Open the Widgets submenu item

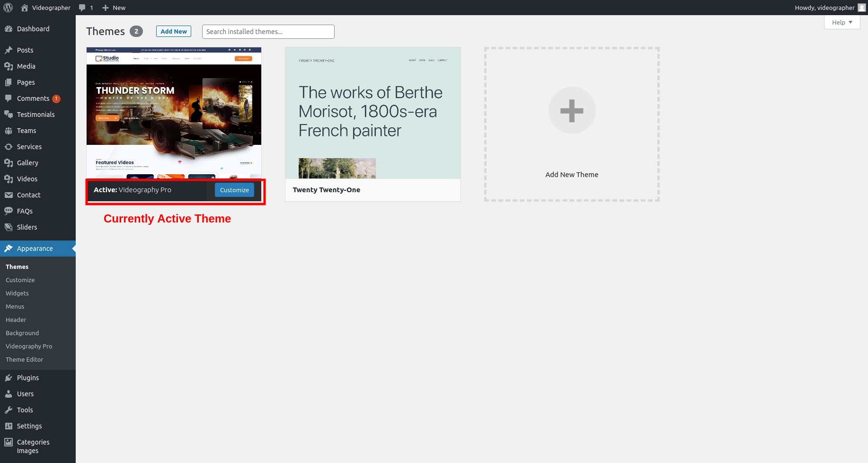coord(17,294)
